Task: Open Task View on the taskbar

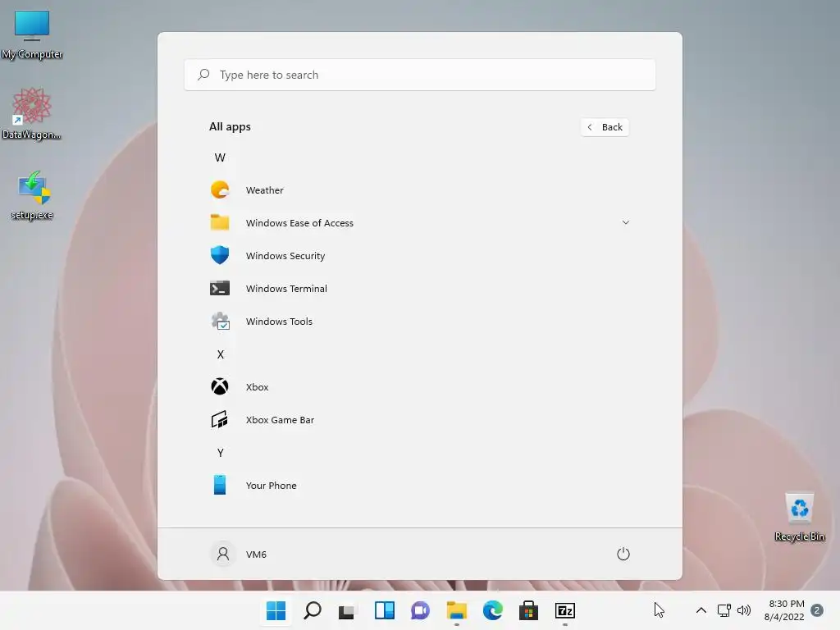Action: point(347,611)
